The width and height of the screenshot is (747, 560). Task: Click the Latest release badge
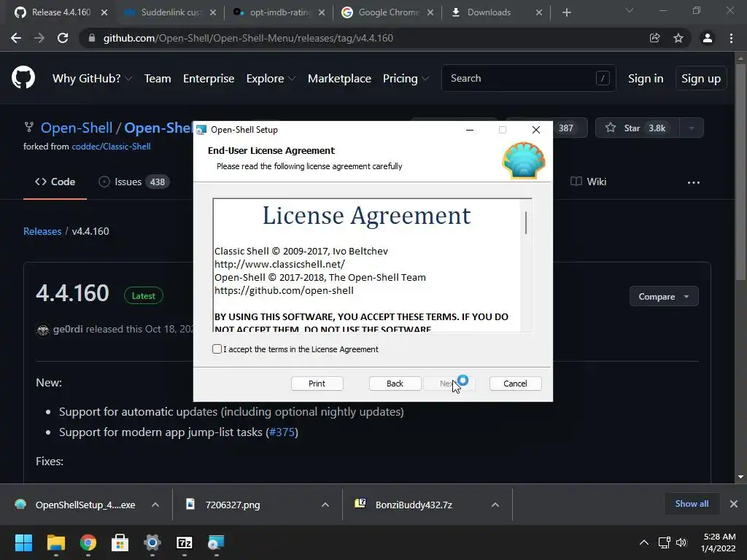[x=144, y=296]
